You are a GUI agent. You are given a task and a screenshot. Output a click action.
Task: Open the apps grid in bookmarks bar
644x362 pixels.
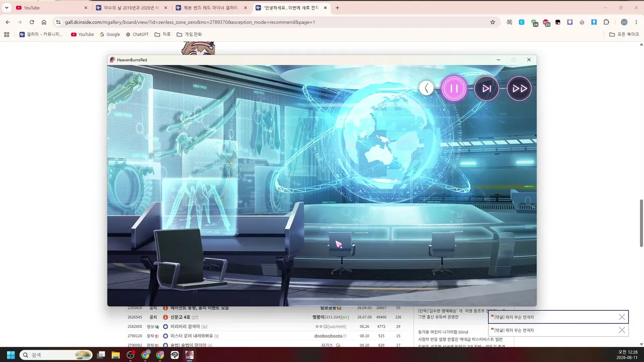click(7, 34)
